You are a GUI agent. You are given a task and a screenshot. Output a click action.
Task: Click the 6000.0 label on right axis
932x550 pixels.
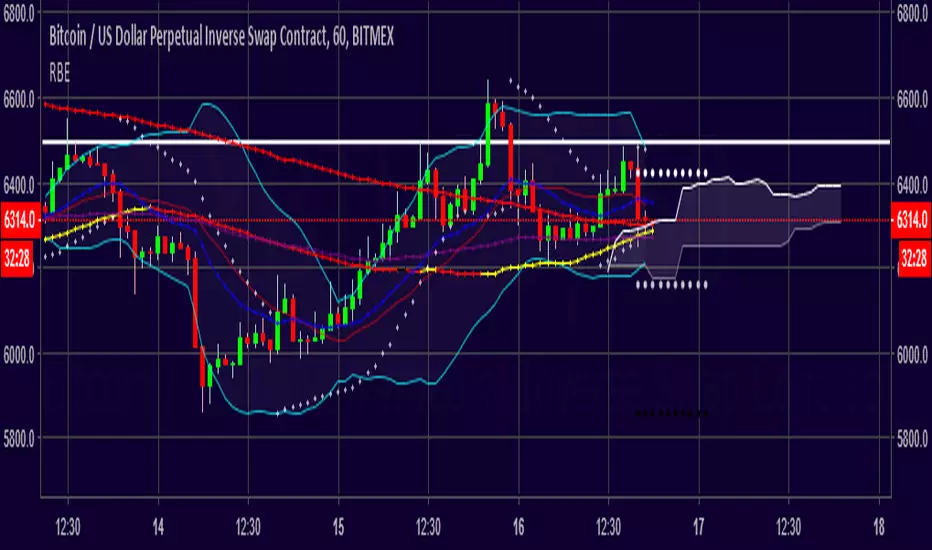click(x=912, y=354)
